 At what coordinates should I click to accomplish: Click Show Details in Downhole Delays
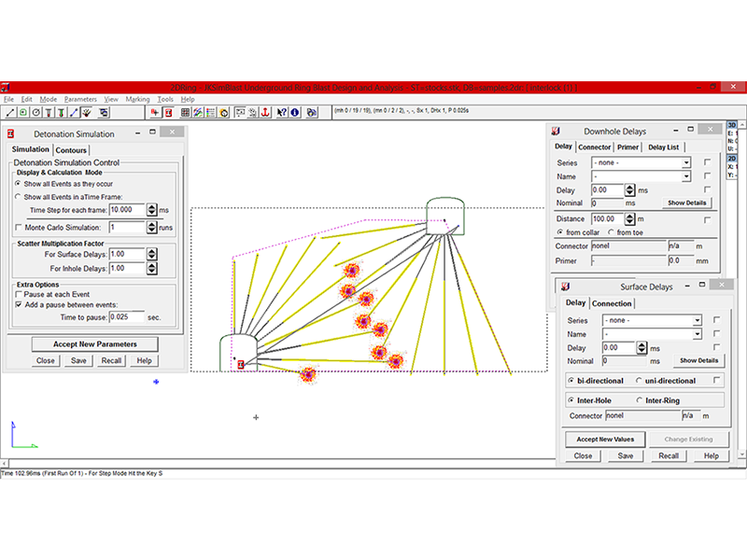tap(688, 203)
